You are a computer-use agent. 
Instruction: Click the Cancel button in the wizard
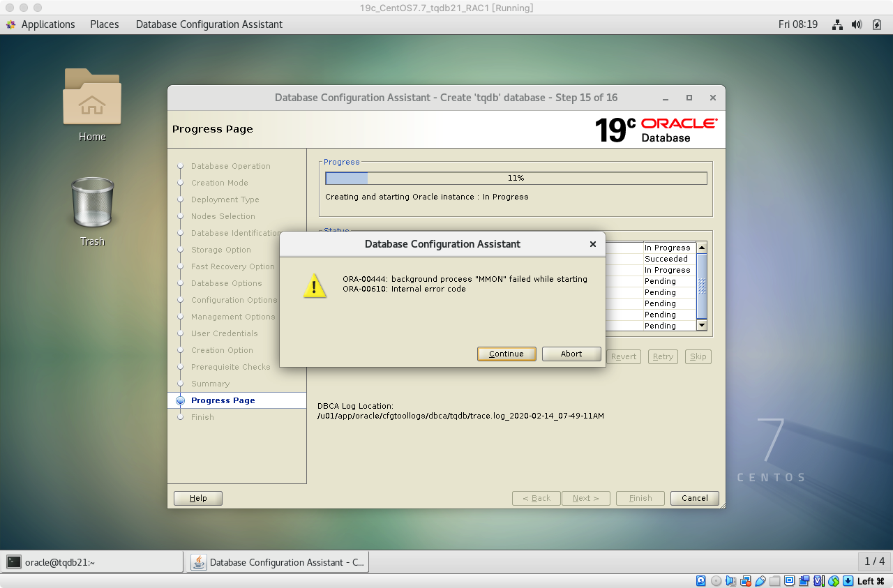click(x=695, y=498)
